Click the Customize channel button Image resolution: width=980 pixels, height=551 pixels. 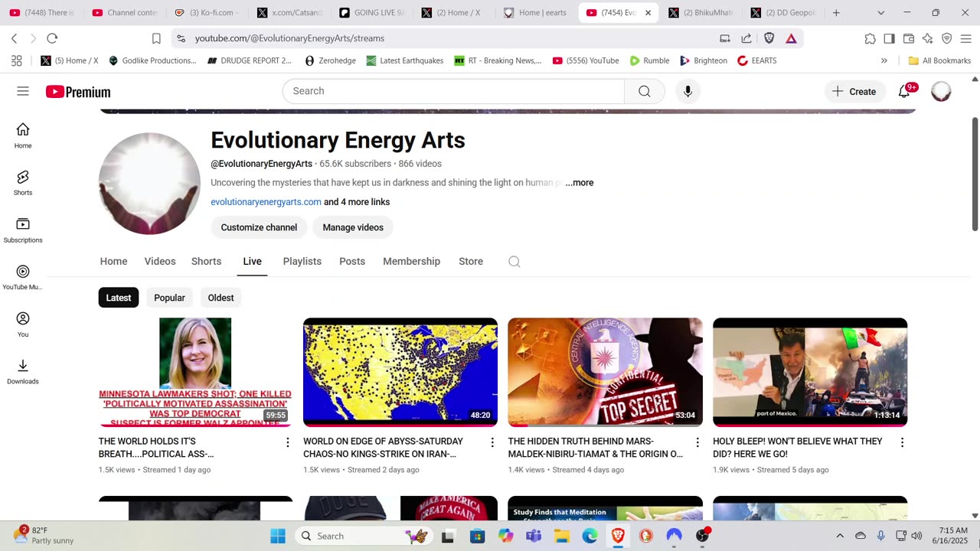259,227
